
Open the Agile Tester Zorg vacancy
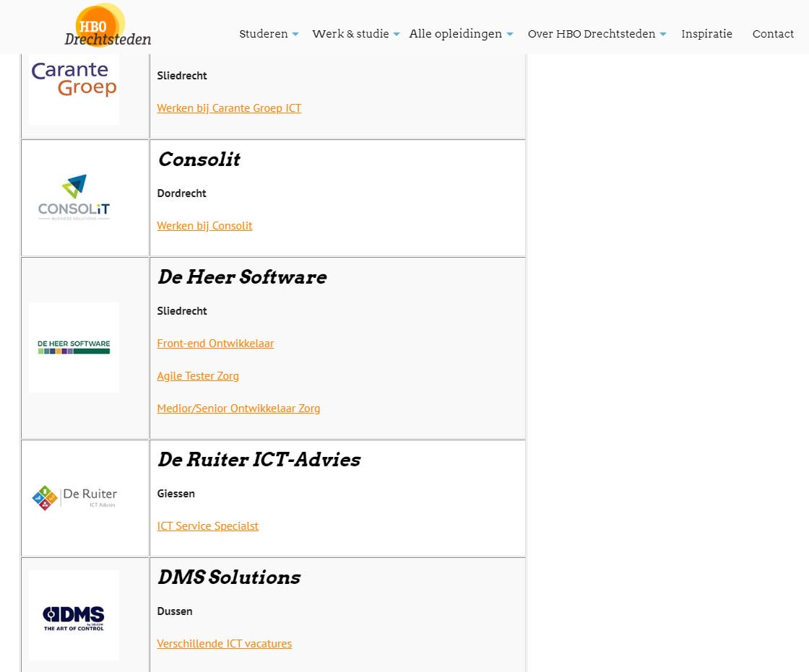(198, 376)
